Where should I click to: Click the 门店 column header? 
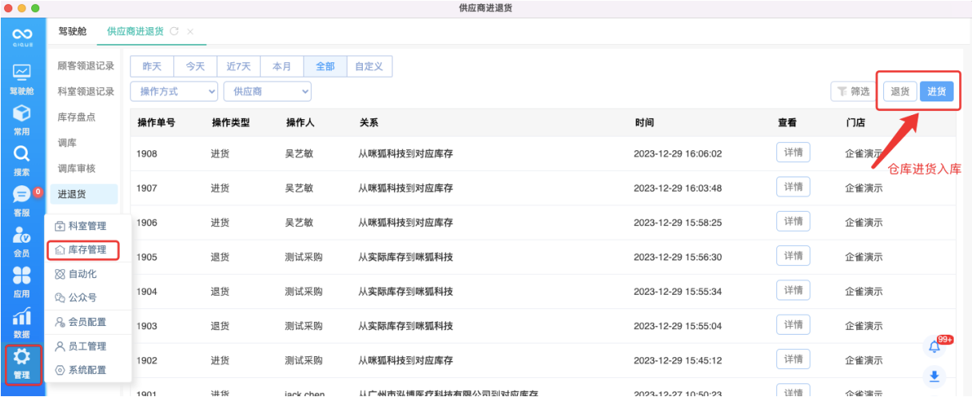point(855,123)
